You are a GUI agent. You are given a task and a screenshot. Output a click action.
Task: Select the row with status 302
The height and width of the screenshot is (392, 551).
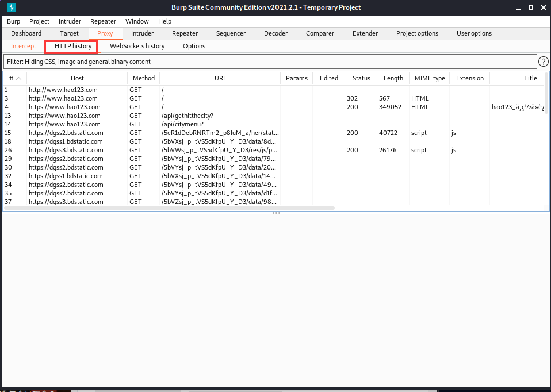coord(274,98)
